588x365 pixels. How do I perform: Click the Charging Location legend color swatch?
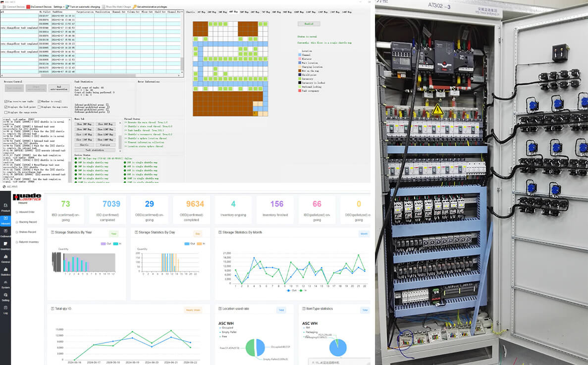(299, 67)
